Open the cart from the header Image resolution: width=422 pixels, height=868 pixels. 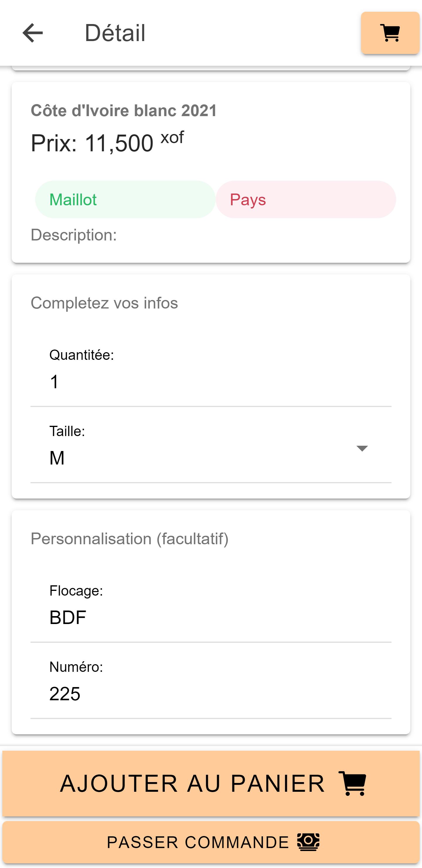pos(390,33)
